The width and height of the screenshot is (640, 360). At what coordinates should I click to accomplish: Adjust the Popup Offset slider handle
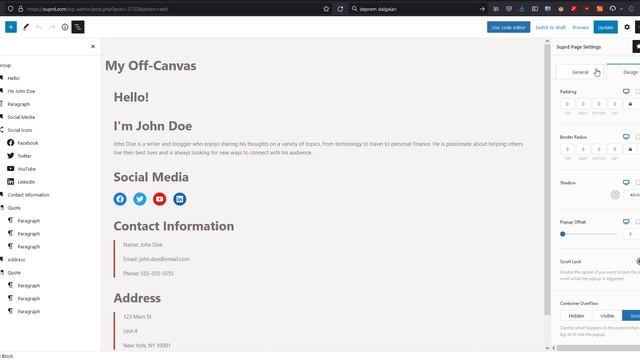563,234
